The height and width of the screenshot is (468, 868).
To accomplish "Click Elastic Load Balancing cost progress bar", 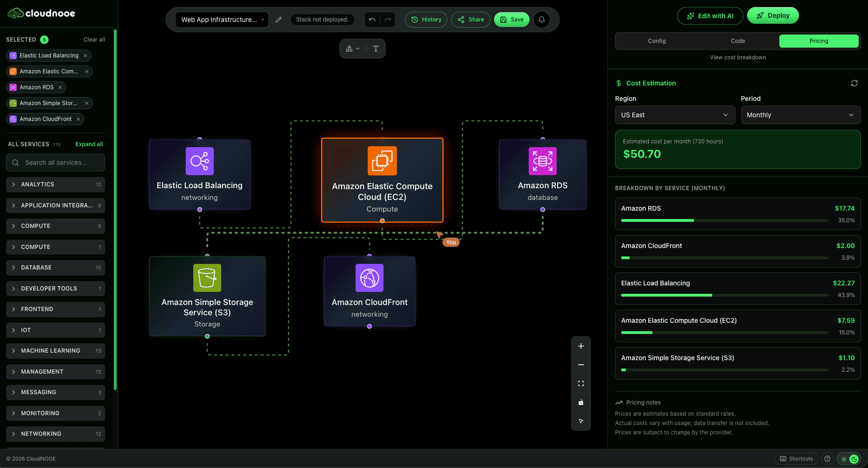I will tap(725, 295).
